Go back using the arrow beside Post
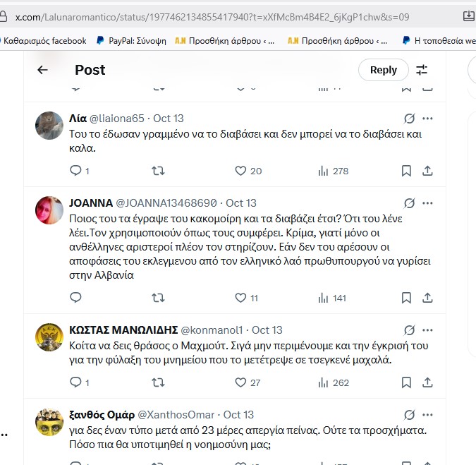Viewport: 476px width, 465px height. (x=42, y=70)
